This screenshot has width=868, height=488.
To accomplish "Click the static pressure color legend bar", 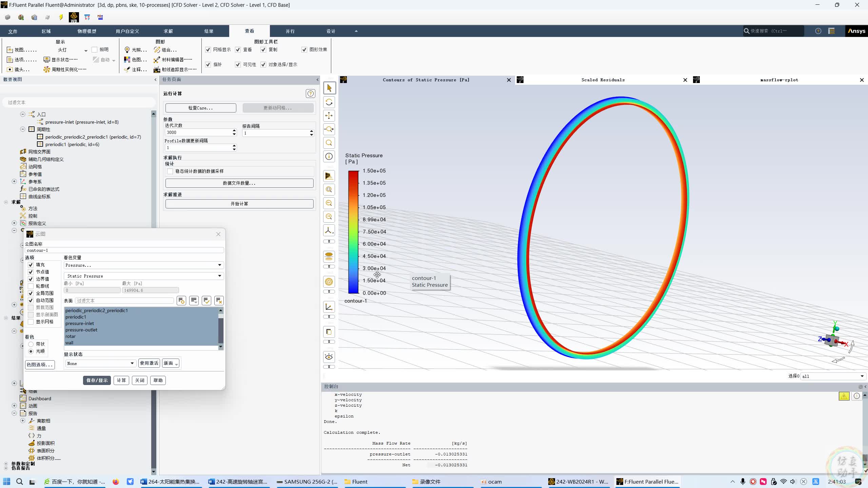I will [353, 232].
